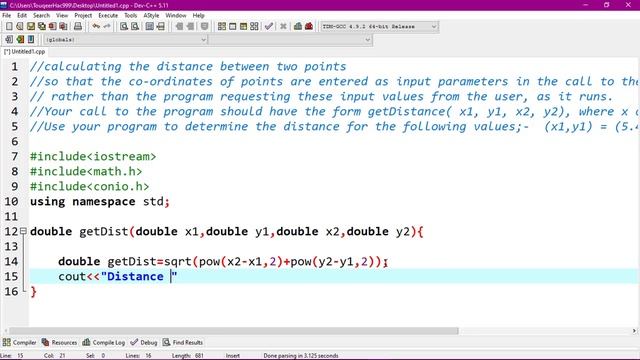The width and height of the screenshot is (640, 360).
Task: Click the Print icon
Action: tap(78, 27)
